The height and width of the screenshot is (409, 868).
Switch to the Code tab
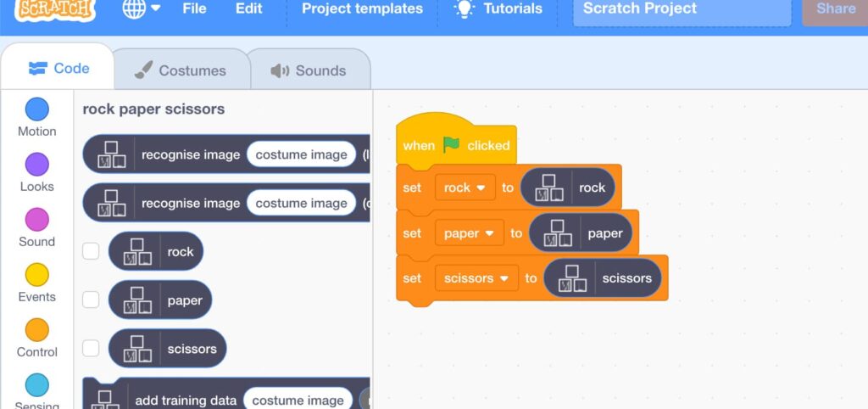point(58,68)
